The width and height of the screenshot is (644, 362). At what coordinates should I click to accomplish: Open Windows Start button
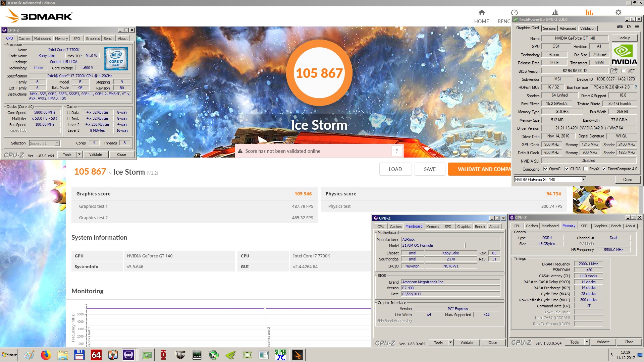click(9, 355)
